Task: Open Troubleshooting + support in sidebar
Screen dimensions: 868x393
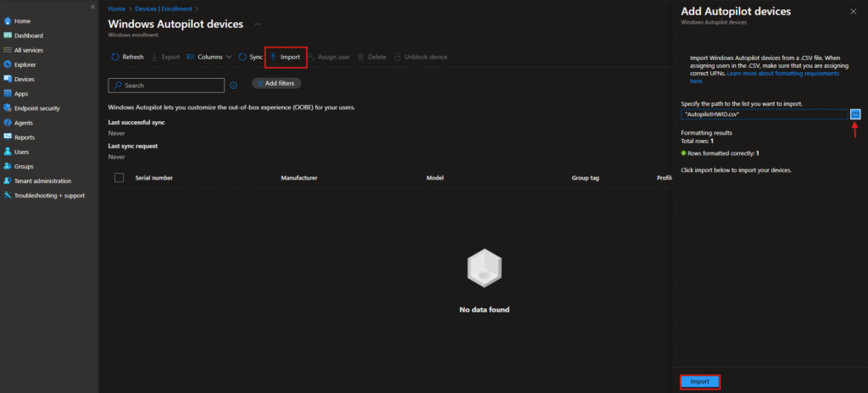Action: click(49, 196)
